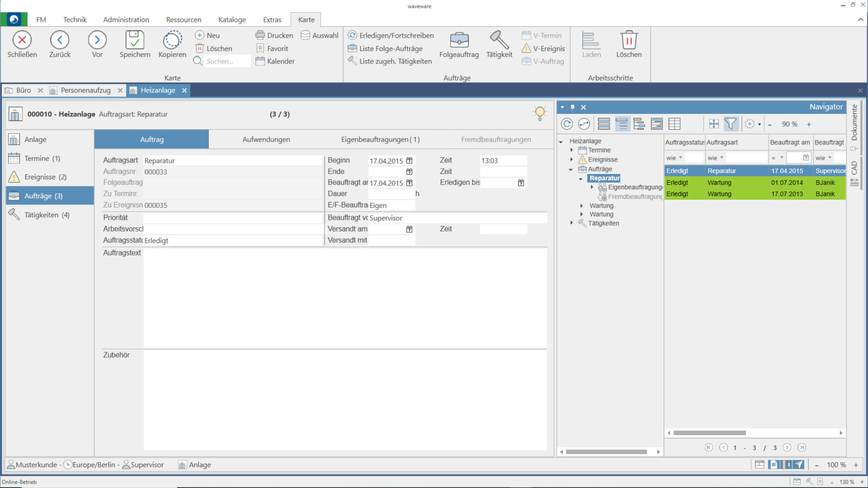
Task: Expand the Termine tree node
Action: pyautogui.click(x=572, y=150)
